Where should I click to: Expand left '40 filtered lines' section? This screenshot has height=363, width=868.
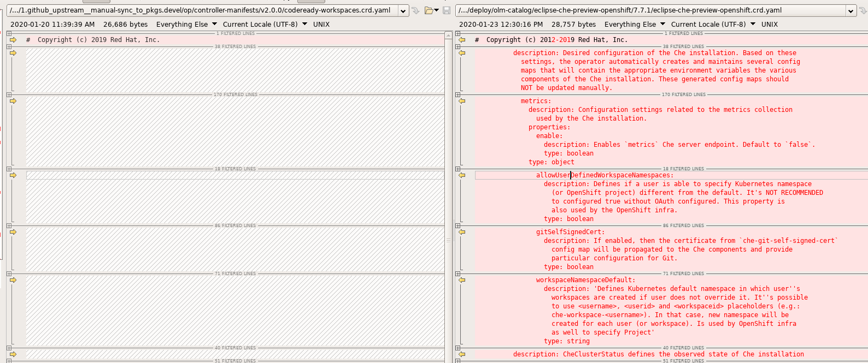9,348
